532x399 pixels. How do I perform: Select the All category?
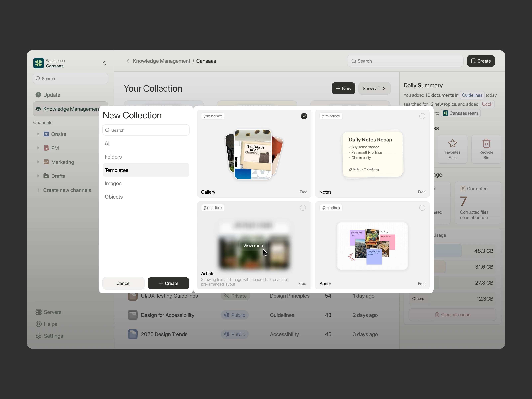(146, 144)
